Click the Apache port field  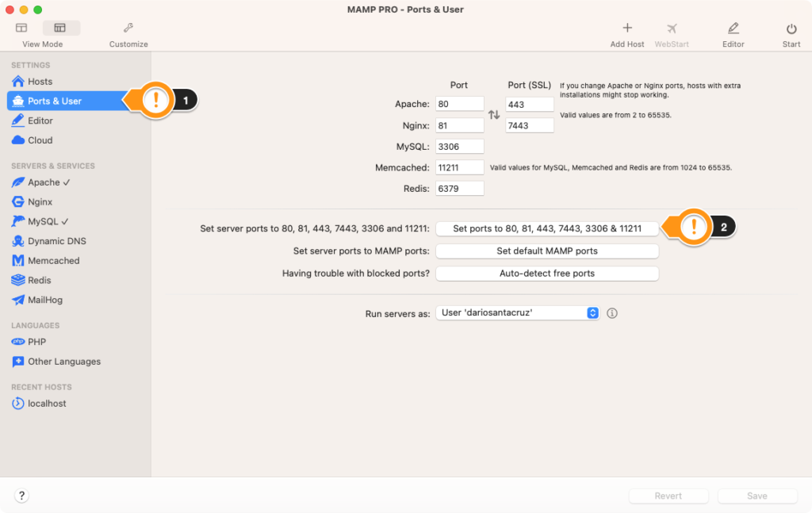(x=459, y=104)
